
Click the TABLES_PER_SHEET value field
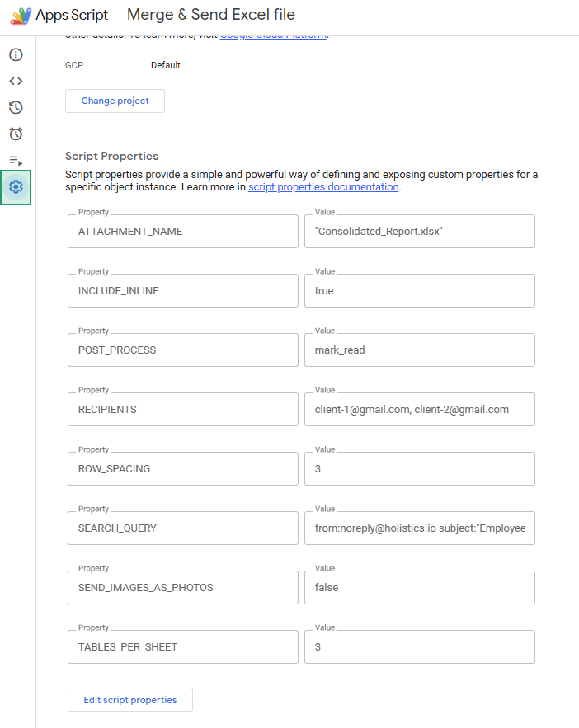(419, 647)
